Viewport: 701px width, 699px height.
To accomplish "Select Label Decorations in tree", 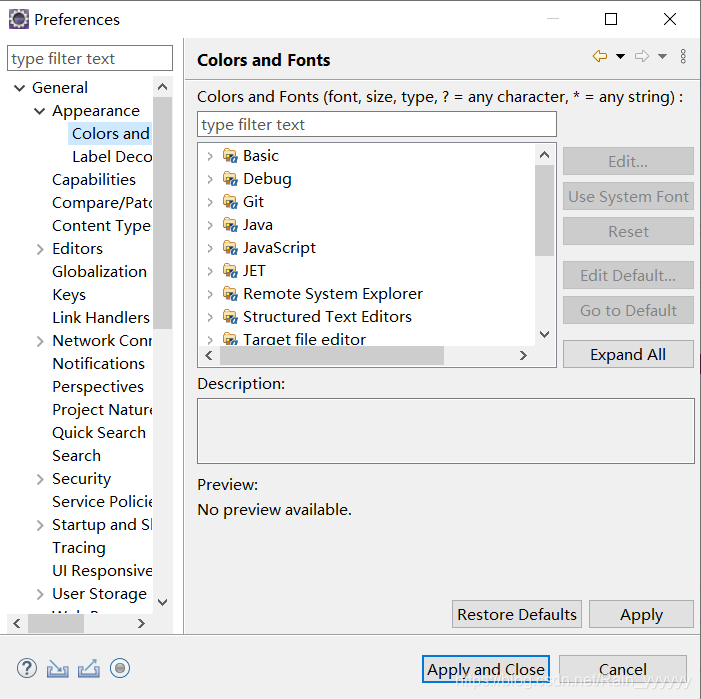I will [x=112, y=157].
